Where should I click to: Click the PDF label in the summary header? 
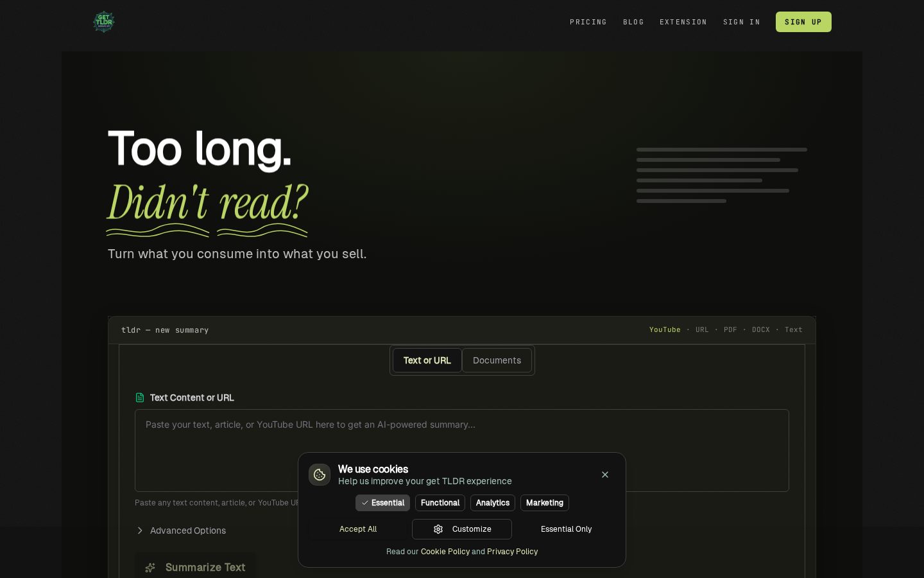point(730,330)
